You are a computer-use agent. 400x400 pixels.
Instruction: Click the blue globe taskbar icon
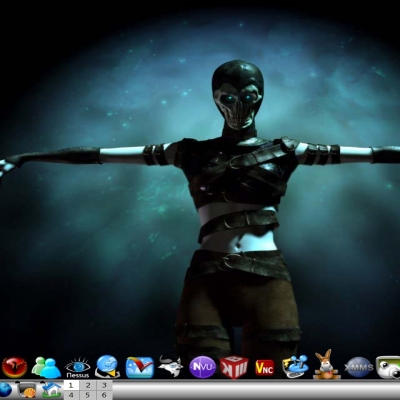pos(6,390)
